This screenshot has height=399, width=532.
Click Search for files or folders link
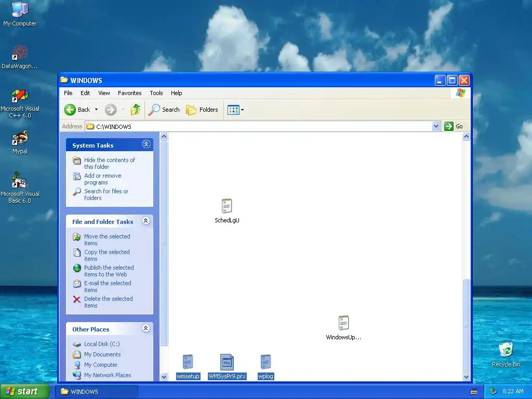[x=106, y=194]
